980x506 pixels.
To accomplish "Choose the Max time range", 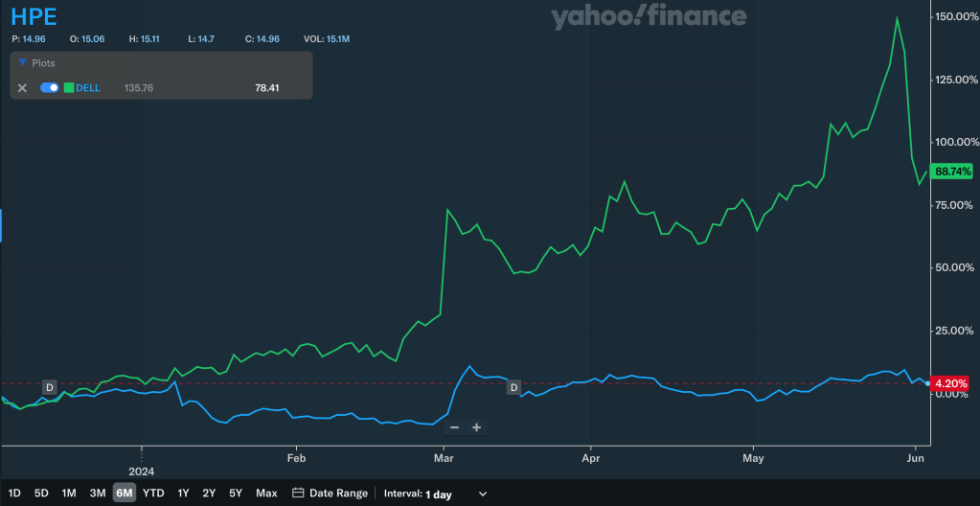I will [266, 494].
